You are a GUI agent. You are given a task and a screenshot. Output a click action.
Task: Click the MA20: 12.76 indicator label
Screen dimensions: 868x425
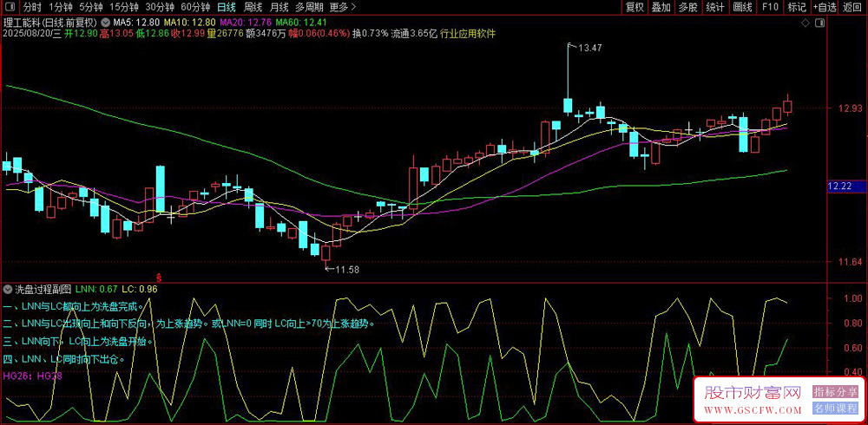click(246, 23)
